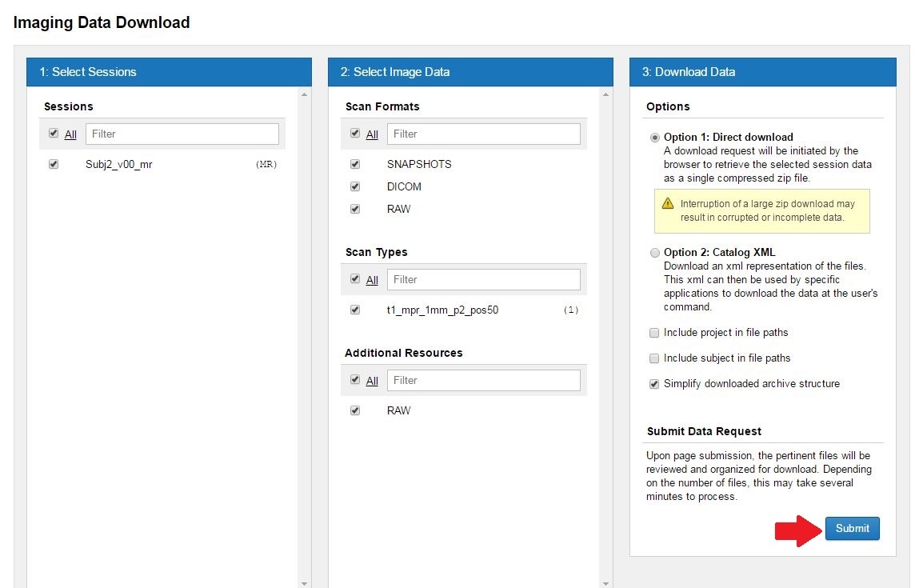
Task: Focus the Sessions filter input field
Action: pos(182,134)
